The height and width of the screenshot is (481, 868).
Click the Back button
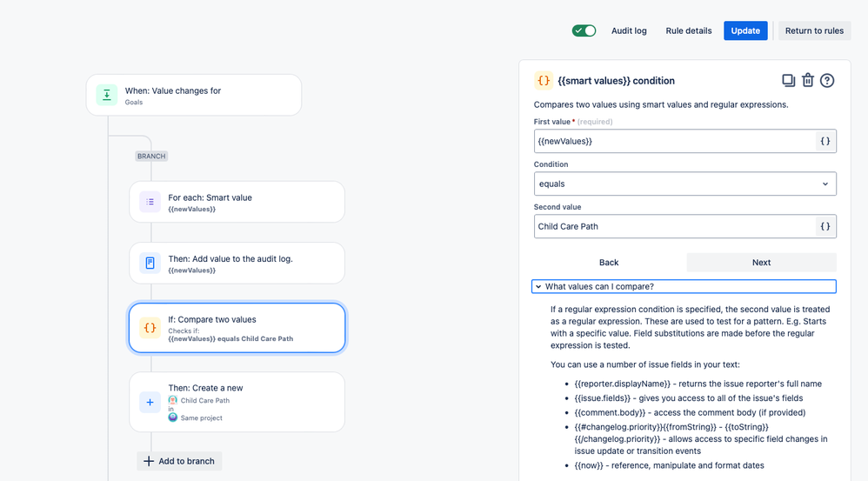(x=609, y=263)
